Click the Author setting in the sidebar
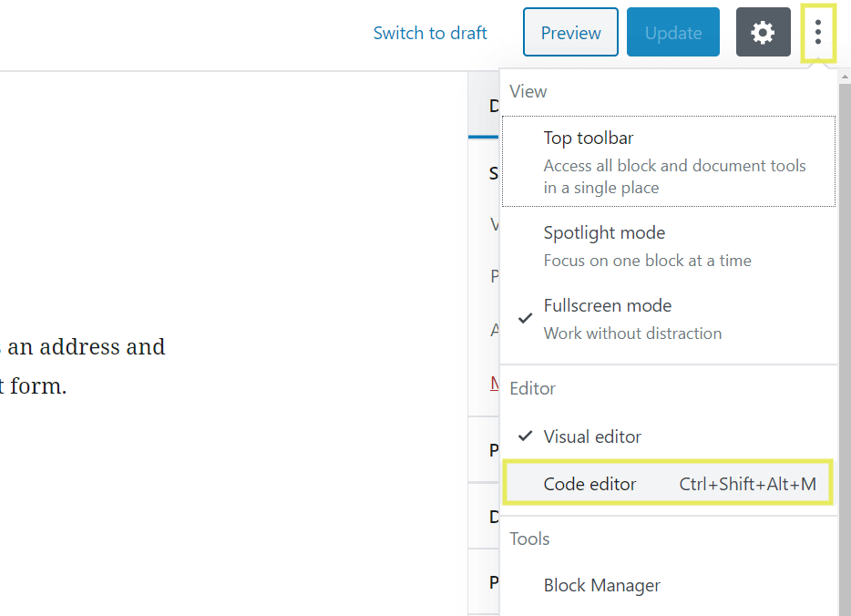This screenshot has height=616, width=851. click(493, 330)
